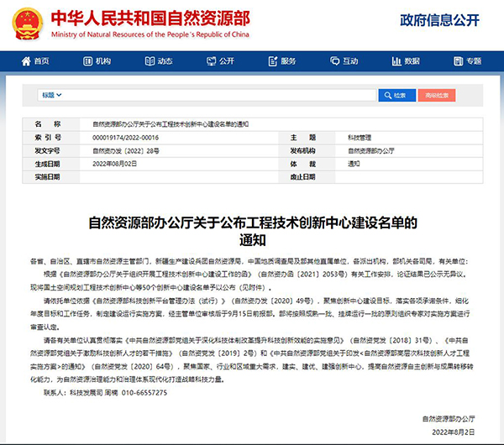Expand the 标题 search type dropdown
504x445 pixels.
tap(51, 95)
